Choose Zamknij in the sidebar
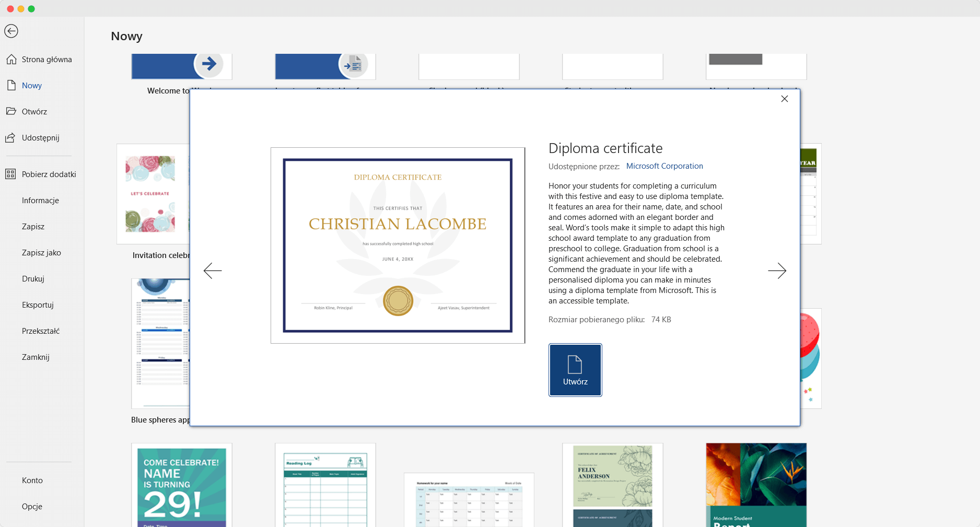The height and width of the screenshot is (527, 980). 36,357
